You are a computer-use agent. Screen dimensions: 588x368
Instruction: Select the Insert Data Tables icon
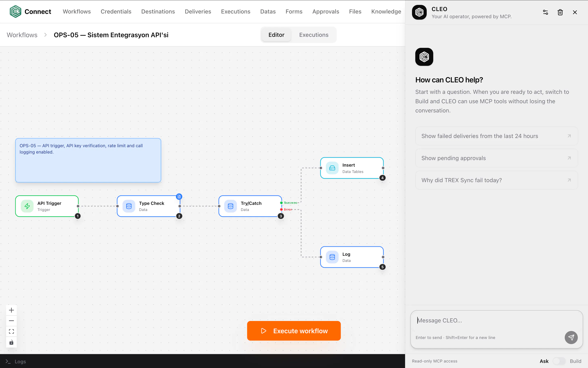pos(332,168)
